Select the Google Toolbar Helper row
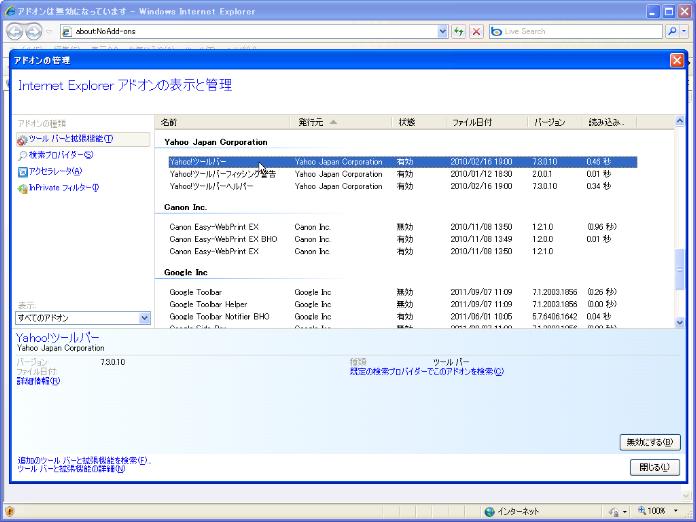This screenshot has height=522, width=696. pos(403,304)
